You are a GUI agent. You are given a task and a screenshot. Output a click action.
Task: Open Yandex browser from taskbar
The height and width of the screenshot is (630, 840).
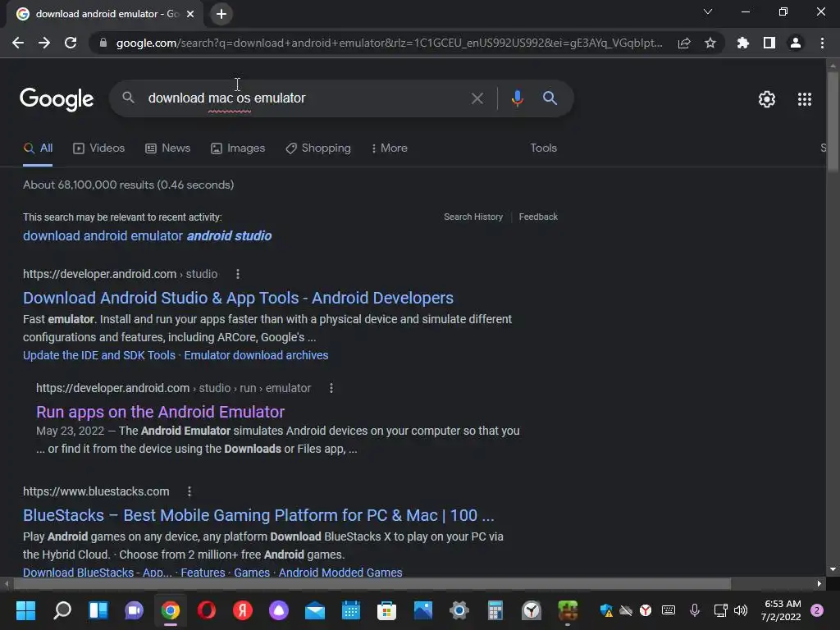click(x=243, y=610)
